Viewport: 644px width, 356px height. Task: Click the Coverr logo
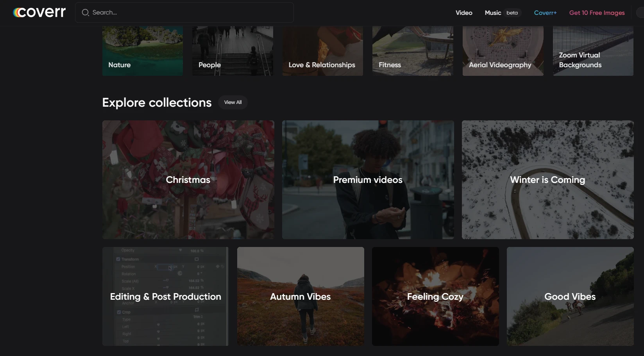point(39,13)
